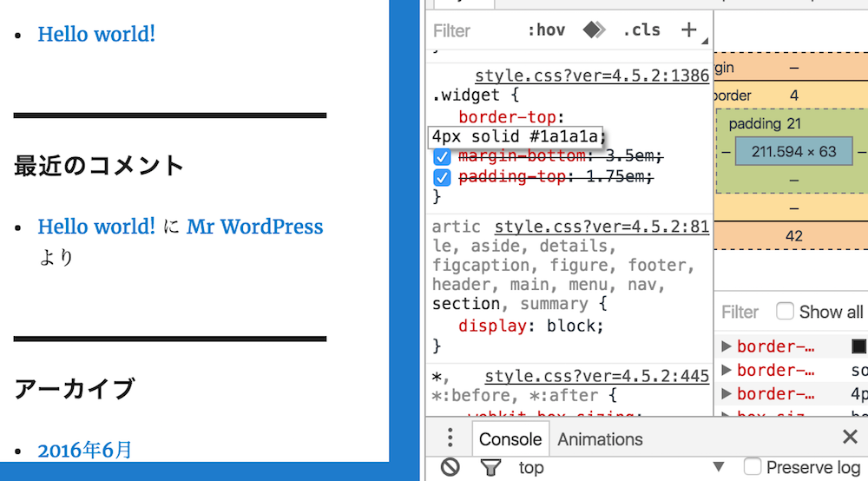Toggle the Show all computed checkbox
Screen dimensions: 868x481
(785, 311)
